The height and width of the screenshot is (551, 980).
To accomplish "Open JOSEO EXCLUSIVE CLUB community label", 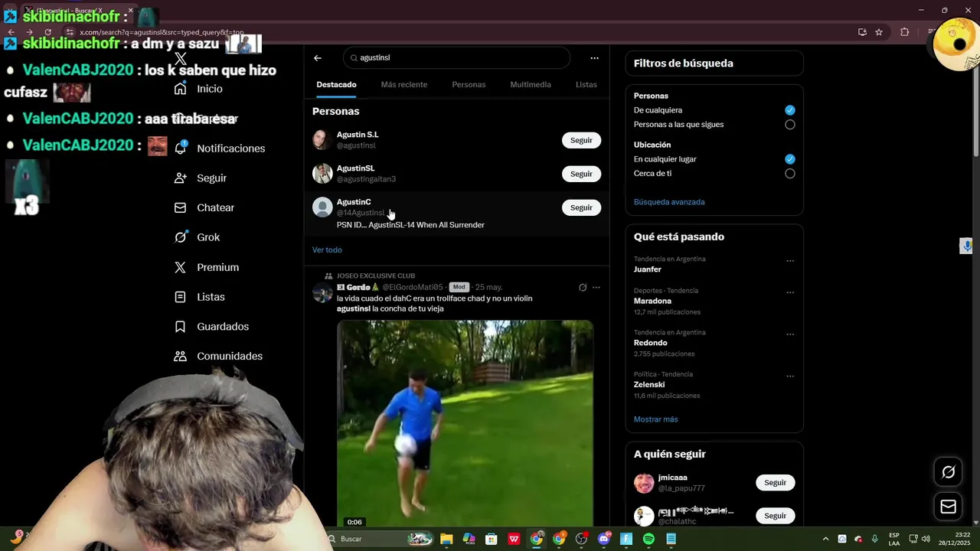I will pos(375,275).
